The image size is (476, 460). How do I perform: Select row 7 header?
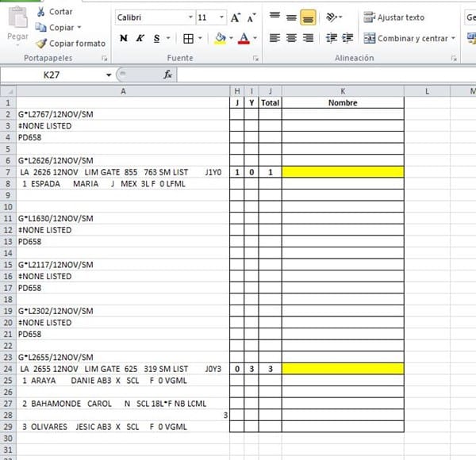point(8,172)
